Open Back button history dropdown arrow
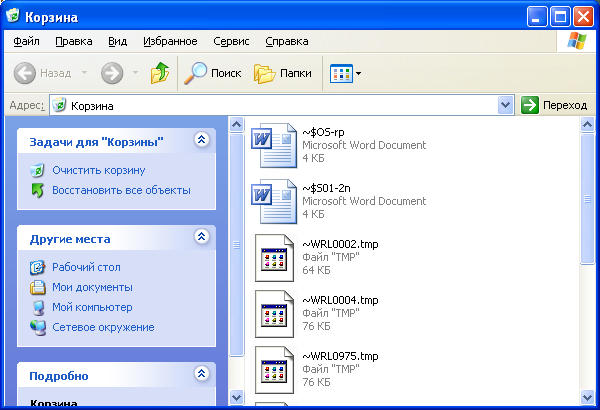The width and height of the screenshot is (600, 410). click(85, 72)
